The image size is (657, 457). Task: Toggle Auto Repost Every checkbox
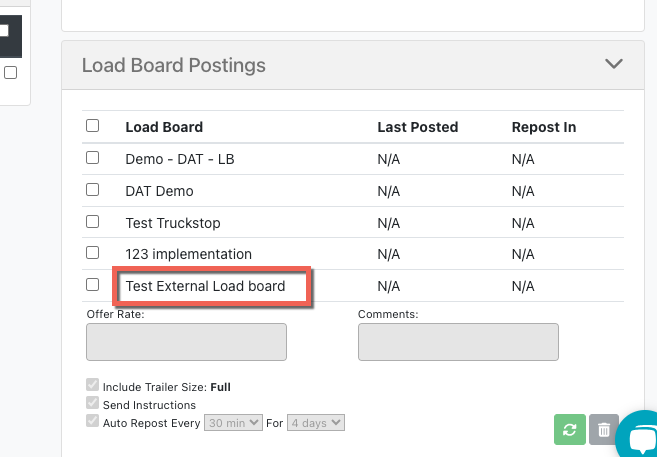click(x=93, y=421)
